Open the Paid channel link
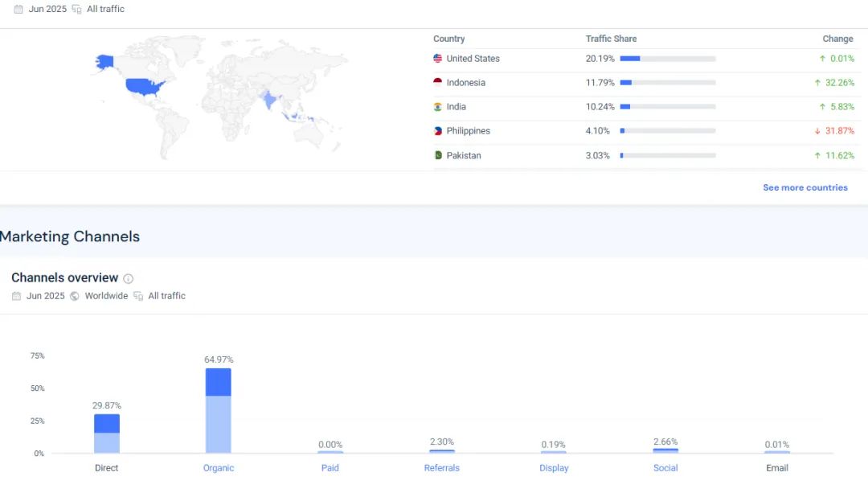 click(x=330, y=467)
